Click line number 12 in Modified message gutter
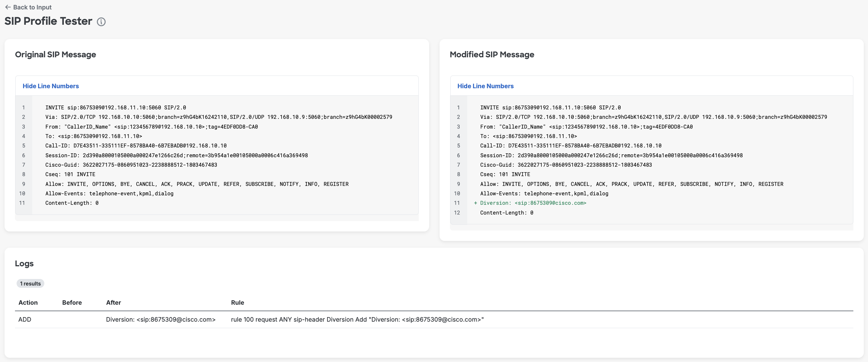The image size is (868, 362). (456, 213)
